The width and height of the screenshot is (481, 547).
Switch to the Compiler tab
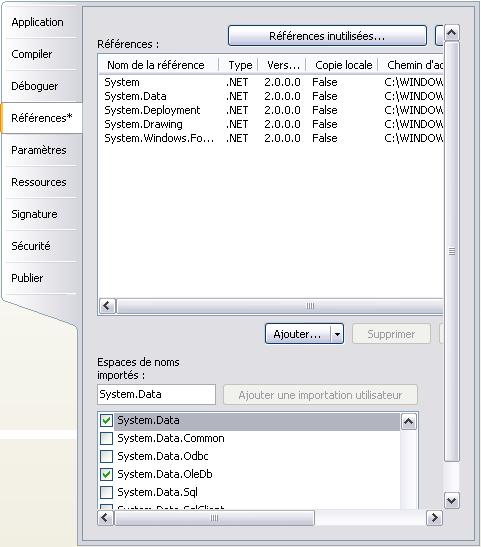coord(32,54)
